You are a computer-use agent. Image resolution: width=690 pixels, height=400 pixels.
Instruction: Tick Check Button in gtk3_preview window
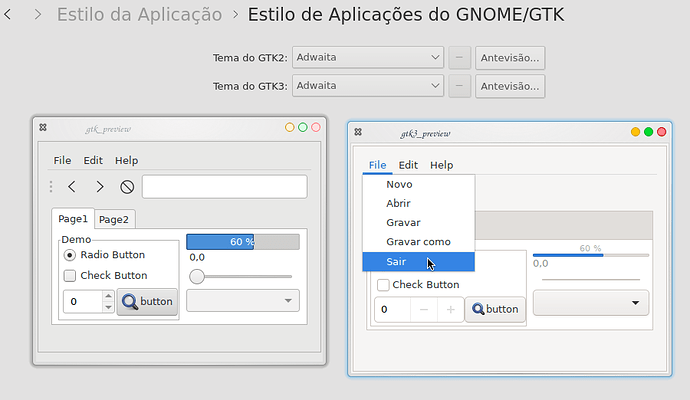[418, 285]
